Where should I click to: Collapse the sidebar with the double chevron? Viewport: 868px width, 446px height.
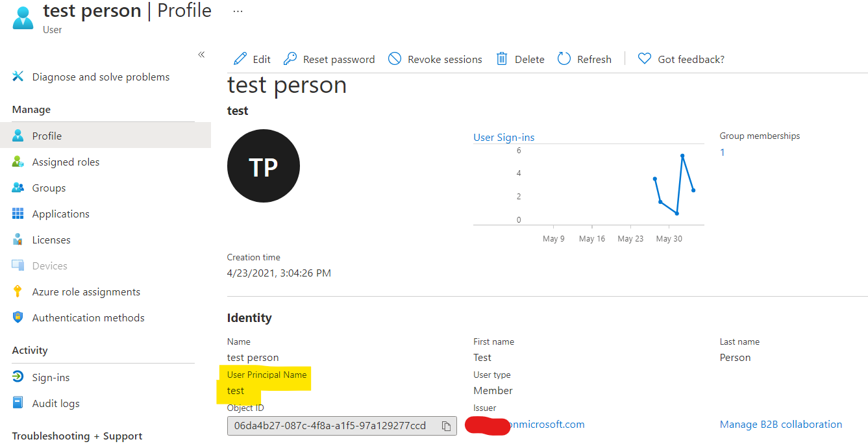click(201, 55)
